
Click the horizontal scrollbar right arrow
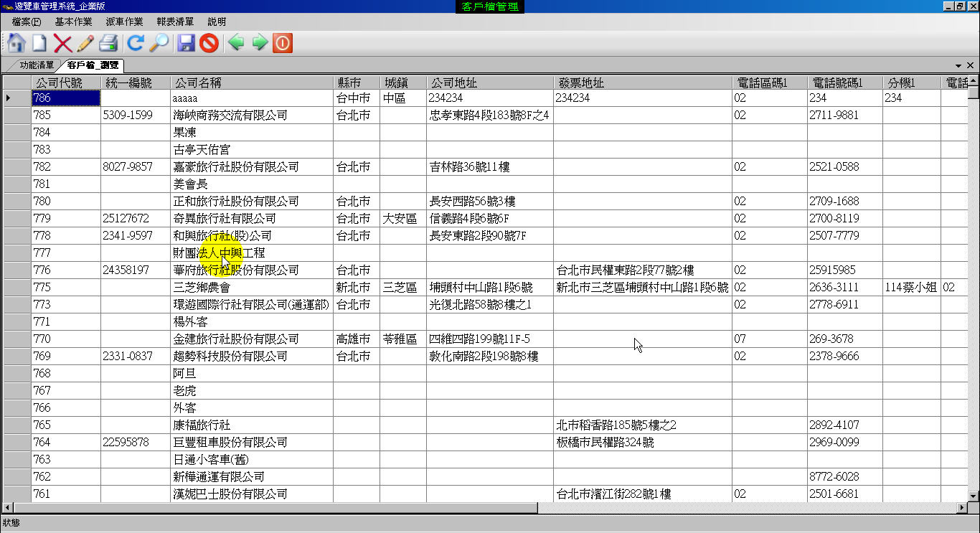[x=961, y=508]
